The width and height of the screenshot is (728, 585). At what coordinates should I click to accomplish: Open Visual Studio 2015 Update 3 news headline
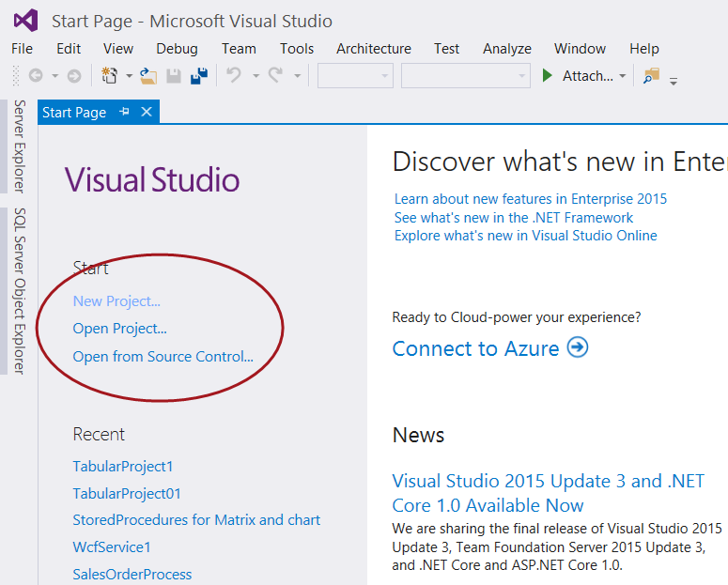pos(549,493)
